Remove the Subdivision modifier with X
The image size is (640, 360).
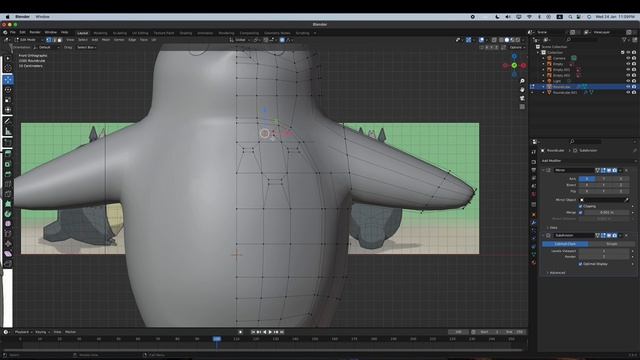[627, 236]
